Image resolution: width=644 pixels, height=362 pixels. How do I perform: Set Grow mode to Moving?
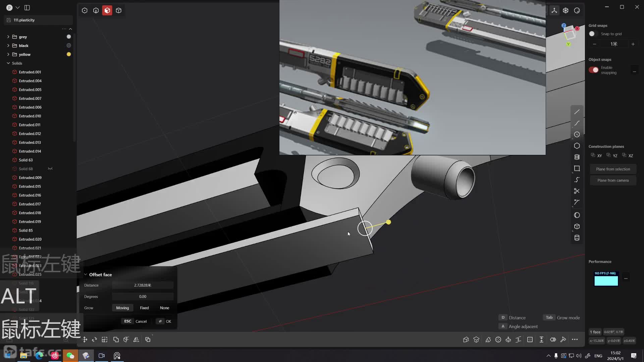point(122,308)
